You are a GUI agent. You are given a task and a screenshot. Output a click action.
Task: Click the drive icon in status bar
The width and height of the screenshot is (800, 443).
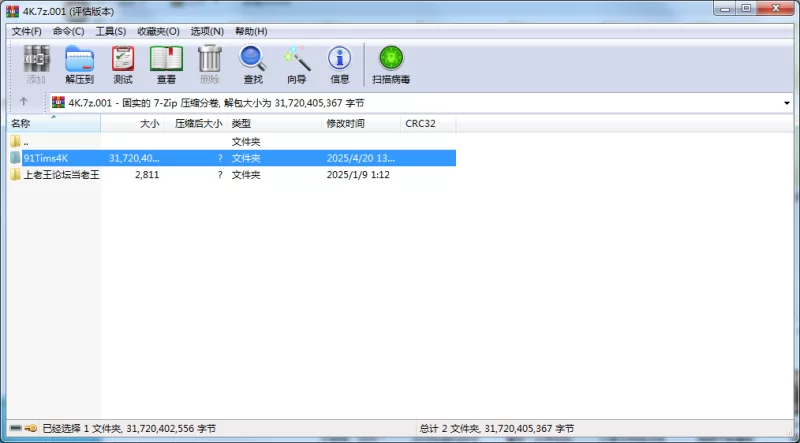16,428
